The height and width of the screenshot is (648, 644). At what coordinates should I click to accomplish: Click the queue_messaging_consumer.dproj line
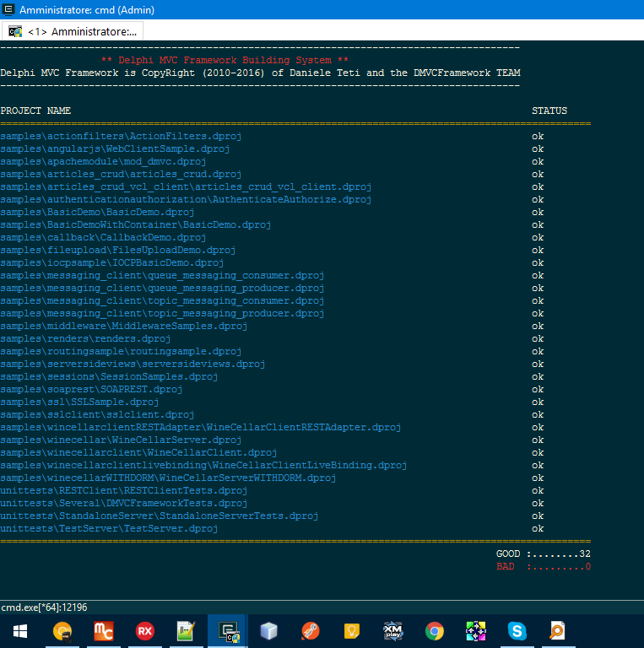coord(162,276)
